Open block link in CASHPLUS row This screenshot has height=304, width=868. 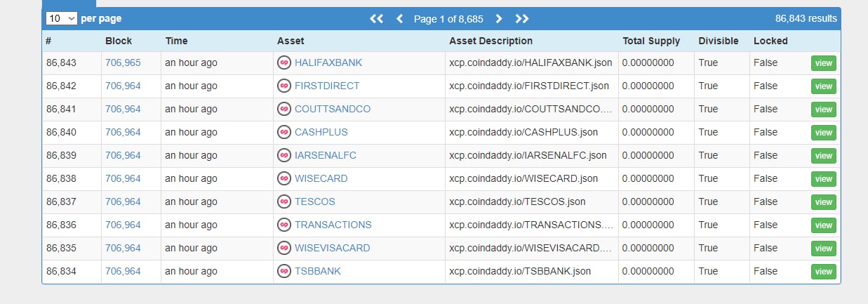[x=123, y=132]
